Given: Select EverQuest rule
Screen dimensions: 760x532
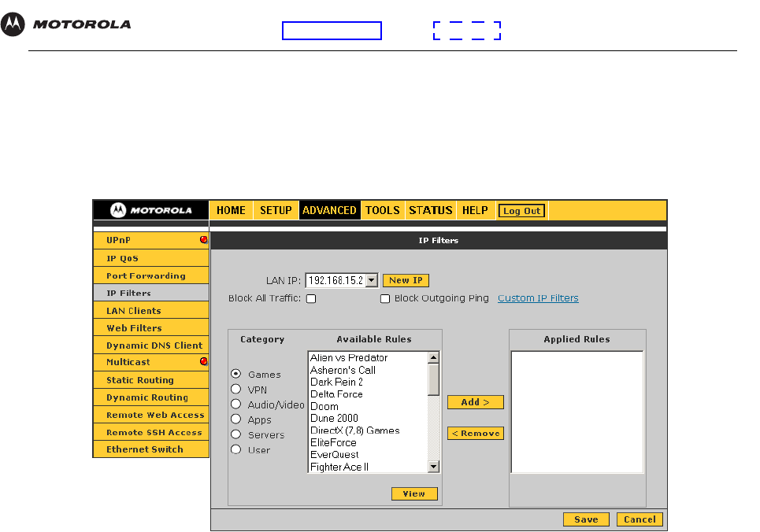Looking at the screenshot, I should tap(368, 454).
